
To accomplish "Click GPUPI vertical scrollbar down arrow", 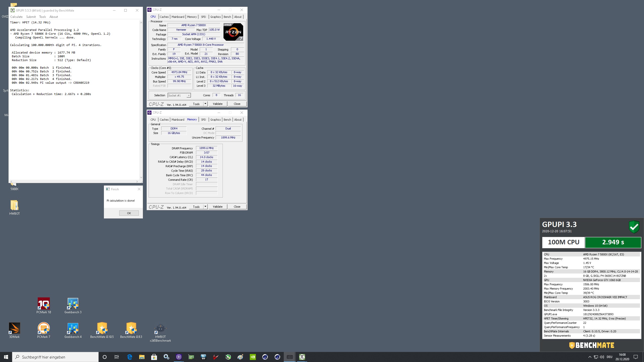I will [141, 177].
